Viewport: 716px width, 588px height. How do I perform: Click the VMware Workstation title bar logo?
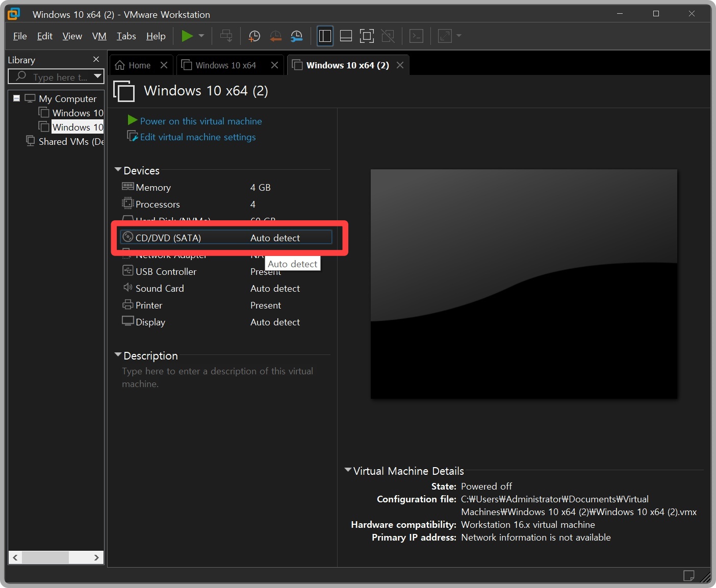pos(14,14)
